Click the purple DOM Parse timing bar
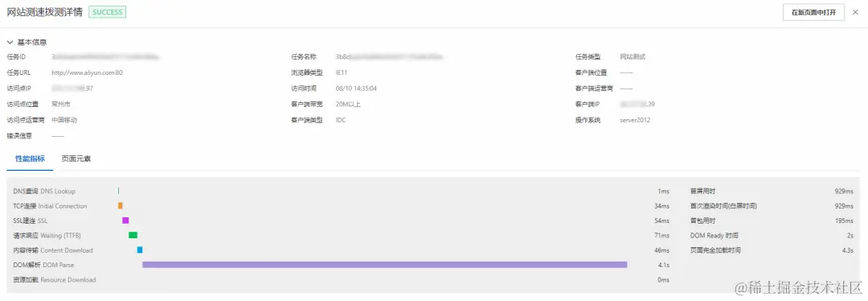Viewport: 868px width, 301px height. 384,265
